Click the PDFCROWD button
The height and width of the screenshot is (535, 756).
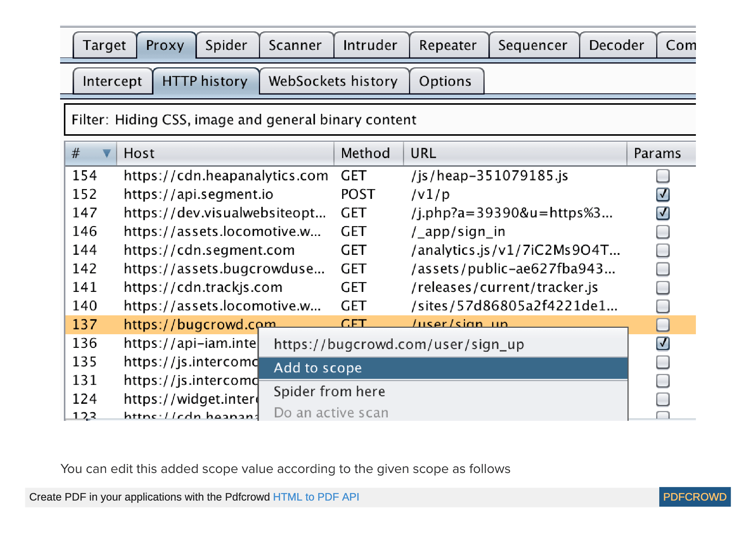pyautogui.click(x=695, y=497)
